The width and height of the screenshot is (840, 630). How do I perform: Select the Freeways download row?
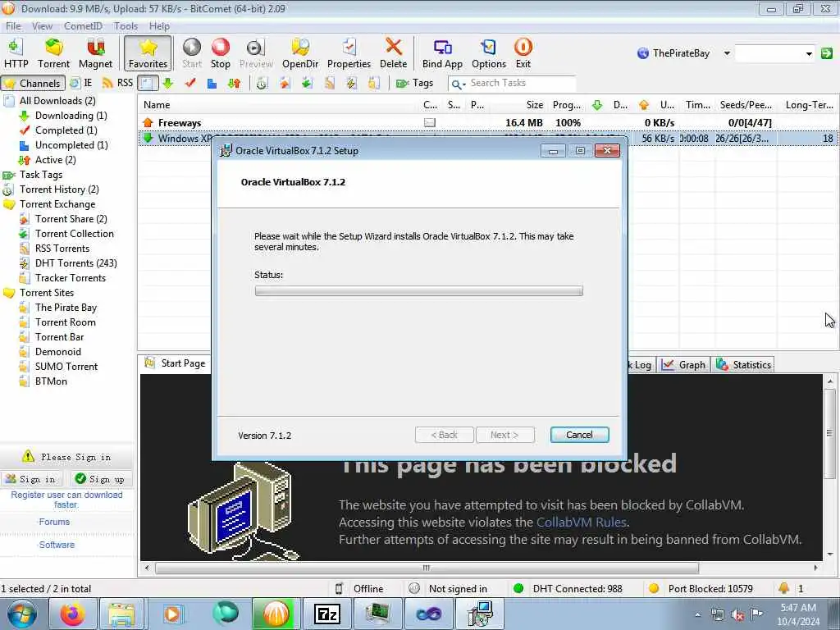487,123
